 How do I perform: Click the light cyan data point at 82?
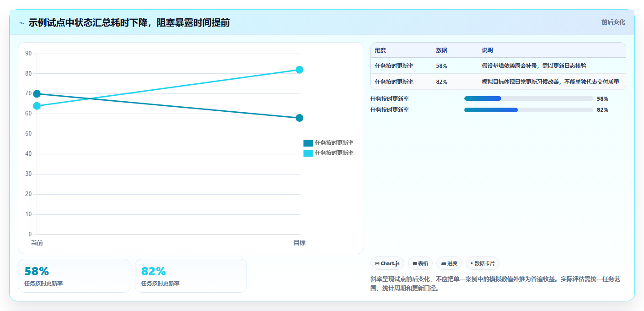point(300,70)
